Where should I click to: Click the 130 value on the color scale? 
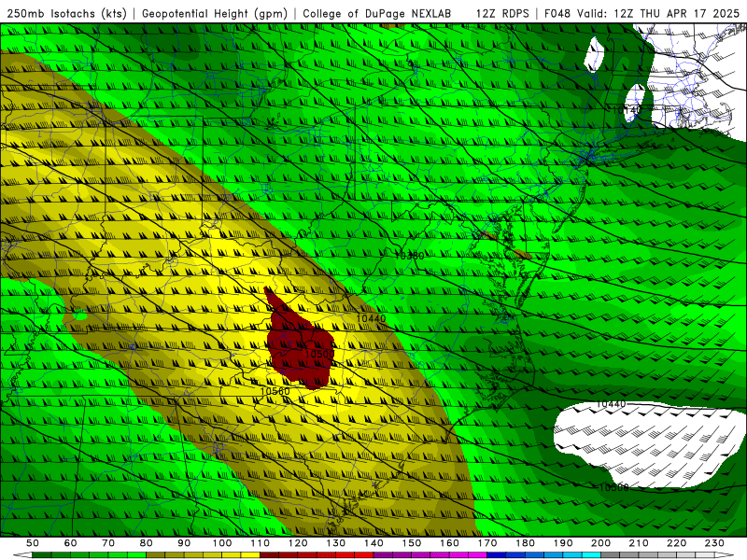(x=336, y=543)
